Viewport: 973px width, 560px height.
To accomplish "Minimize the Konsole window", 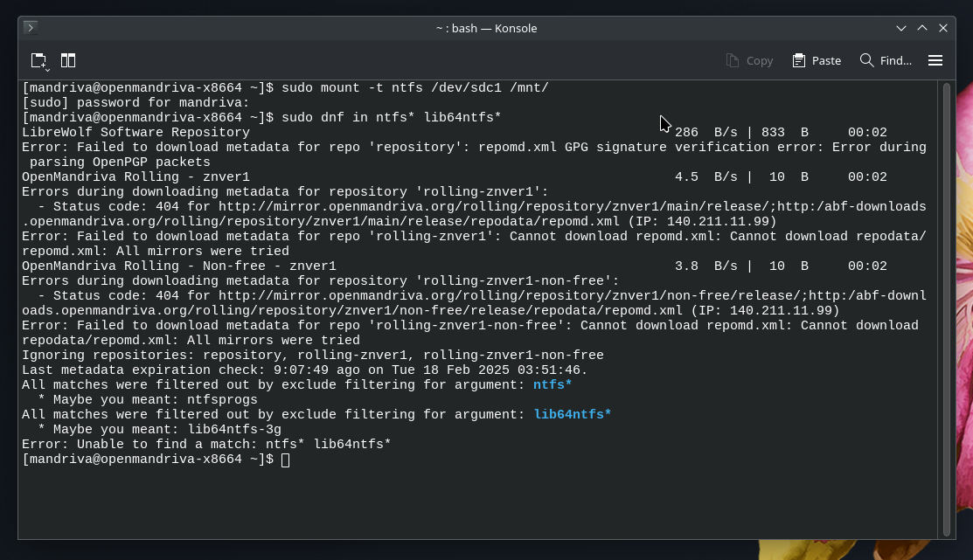I will (x=901, y=29).
